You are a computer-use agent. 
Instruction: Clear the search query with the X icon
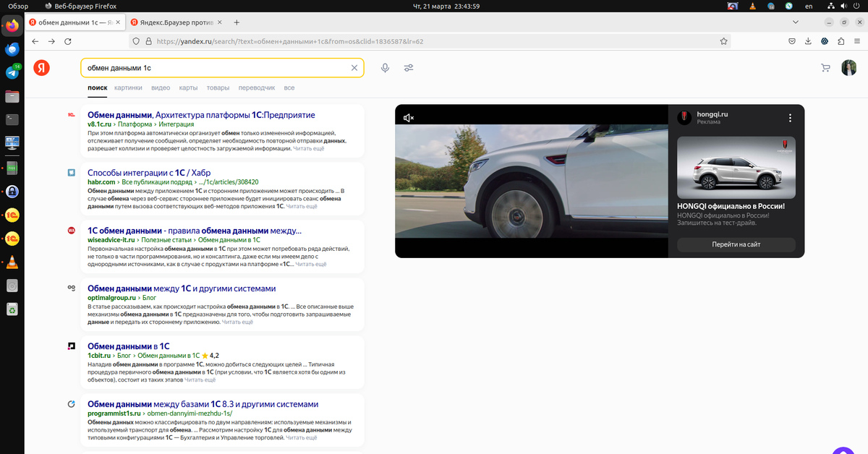tap(354, 68)
